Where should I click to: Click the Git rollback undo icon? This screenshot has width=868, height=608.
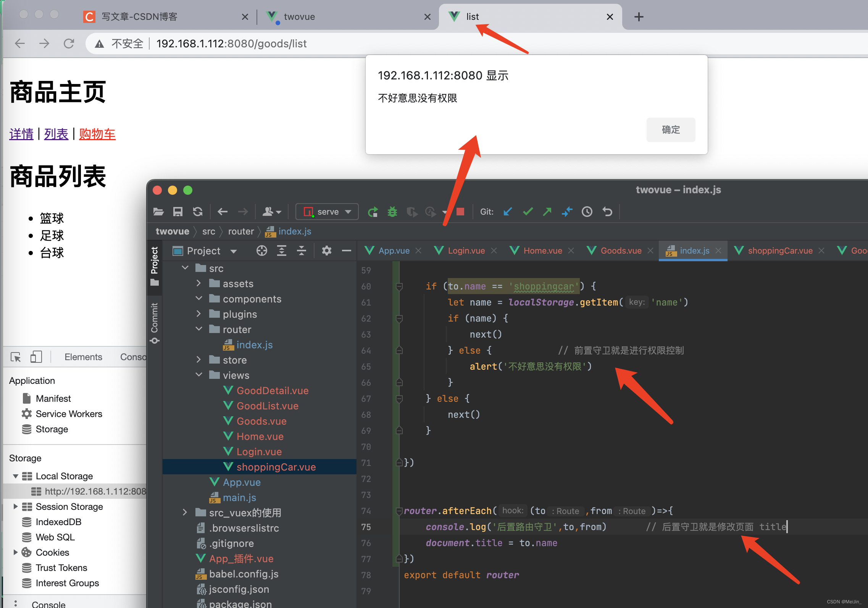(607, 212)
